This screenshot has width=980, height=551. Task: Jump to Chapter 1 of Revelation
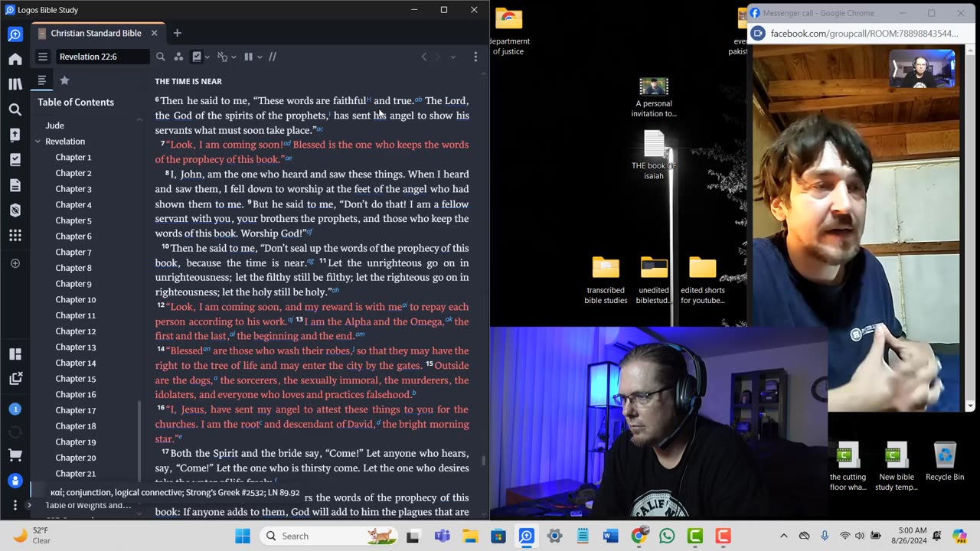coord(73,157)
